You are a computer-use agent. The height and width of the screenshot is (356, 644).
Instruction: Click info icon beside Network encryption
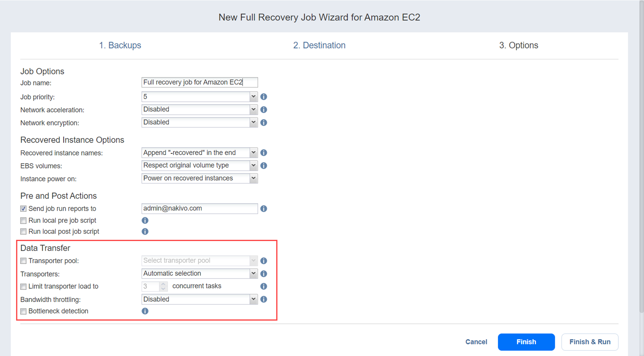(x=263, y=123)
